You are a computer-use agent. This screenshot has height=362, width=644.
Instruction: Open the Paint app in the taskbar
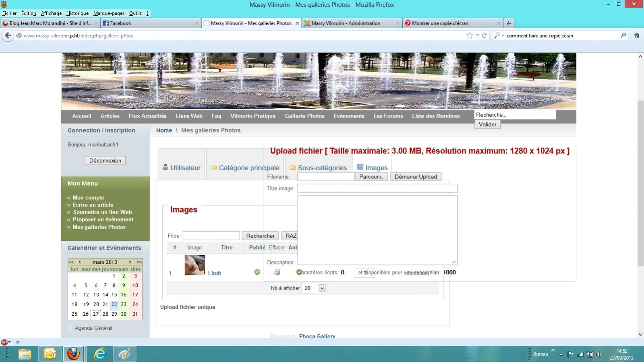click(124, 354)
